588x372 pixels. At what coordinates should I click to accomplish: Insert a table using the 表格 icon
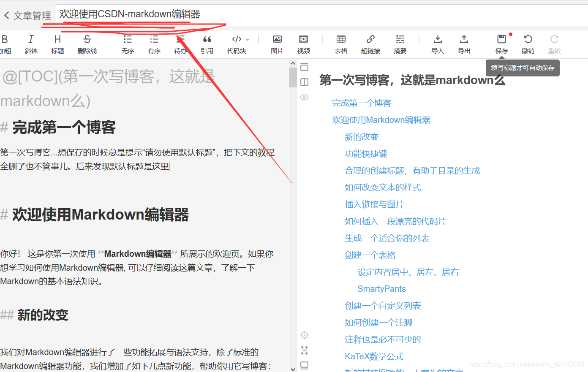pyautogui.click(x=341, y=44)
